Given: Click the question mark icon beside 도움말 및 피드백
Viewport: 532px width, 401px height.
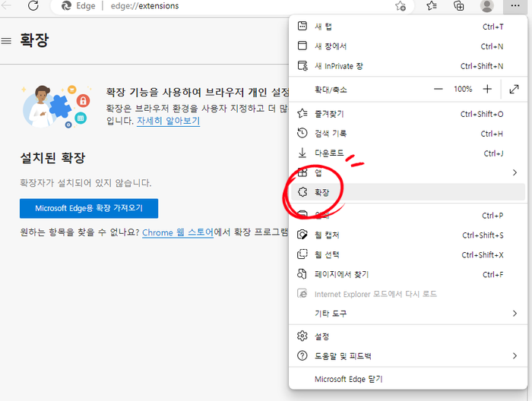Looking at the screenshot, I should (302, 355).
